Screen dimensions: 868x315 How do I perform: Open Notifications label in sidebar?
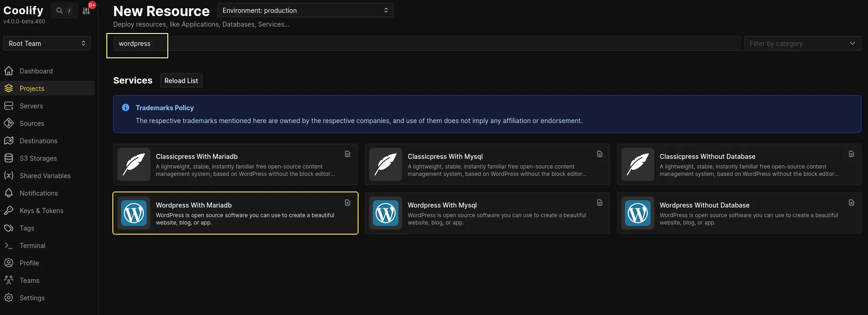[x=39, y=193]
